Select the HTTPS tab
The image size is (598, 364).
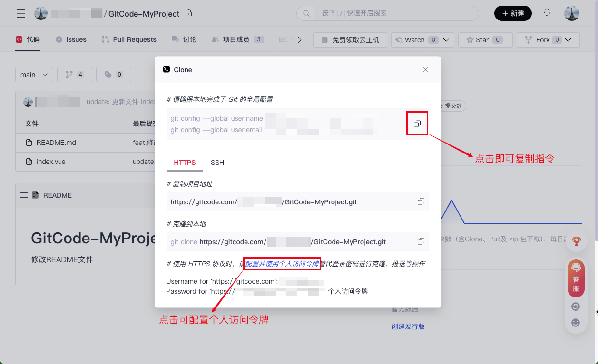185,163
